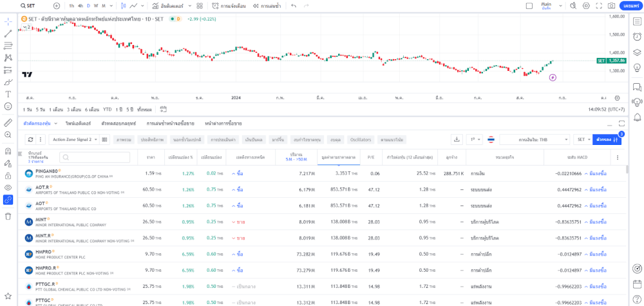Export screener data with download icon
Viewport: 644px width, 306px height.
pyautogui.click(x=457, y=139)
